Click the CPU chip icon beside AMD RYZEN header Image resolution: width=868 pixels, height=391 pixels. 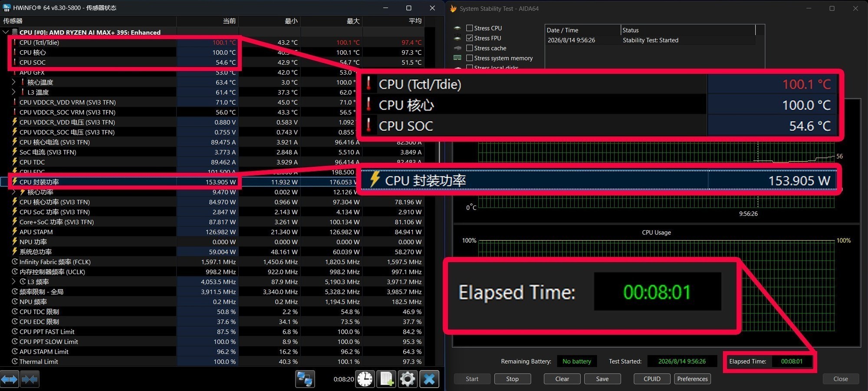pos(15,32)
